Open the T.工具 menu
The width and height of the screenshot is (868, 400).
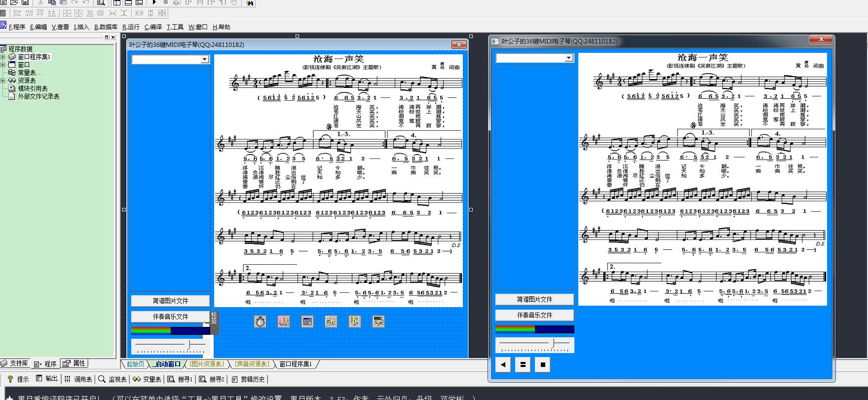(x=175, y=27)
